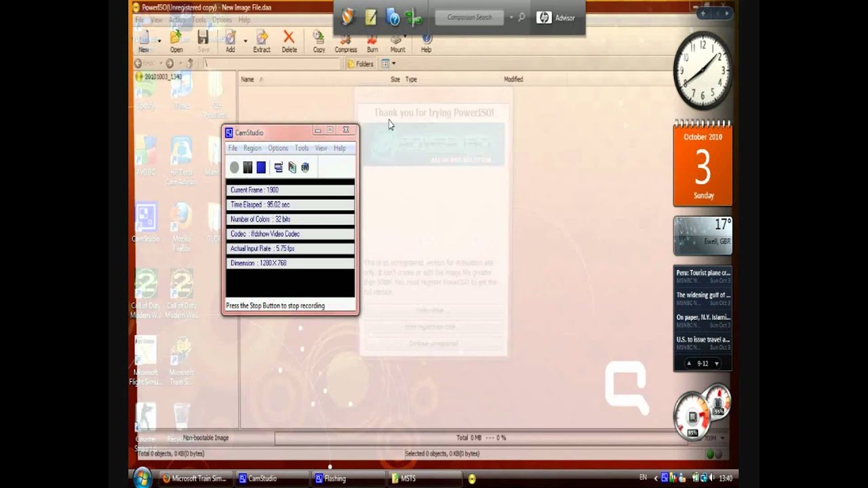The height and width of the screenshot is (488, 868).
Task: Stop recording with CamStudio blue stop button
Action: pyautogui.click(x=261, y=167)
